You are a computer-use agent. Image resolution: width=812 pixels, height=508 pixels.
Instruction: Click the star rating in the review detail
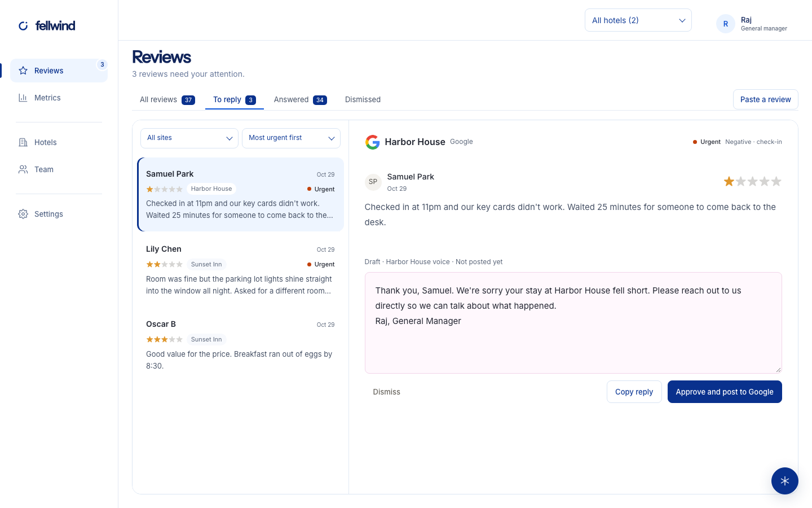[753, 181]
